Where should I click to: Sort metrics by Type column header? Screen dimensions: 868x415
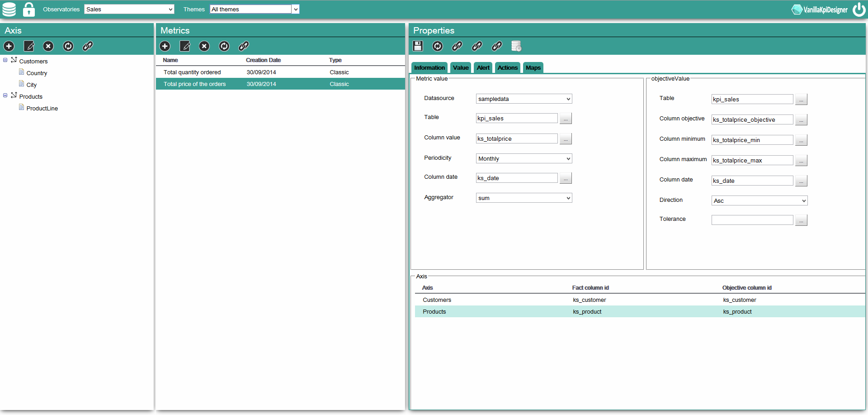coord(335,60)
